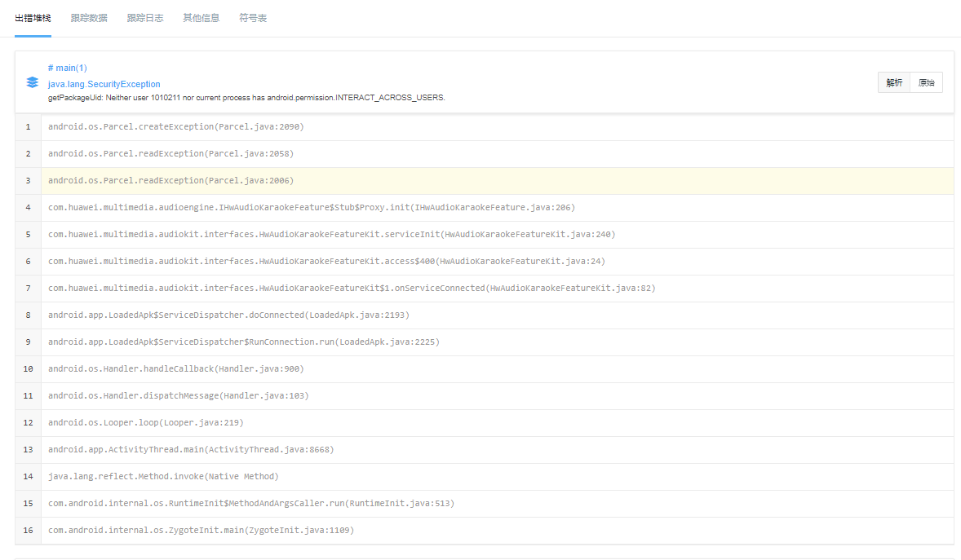Image resolution: width=961 pixels, height=560 pixels.
Task: Select stack line Parcel.readException(Parcel.java:2058)
Action: (497, 154)
